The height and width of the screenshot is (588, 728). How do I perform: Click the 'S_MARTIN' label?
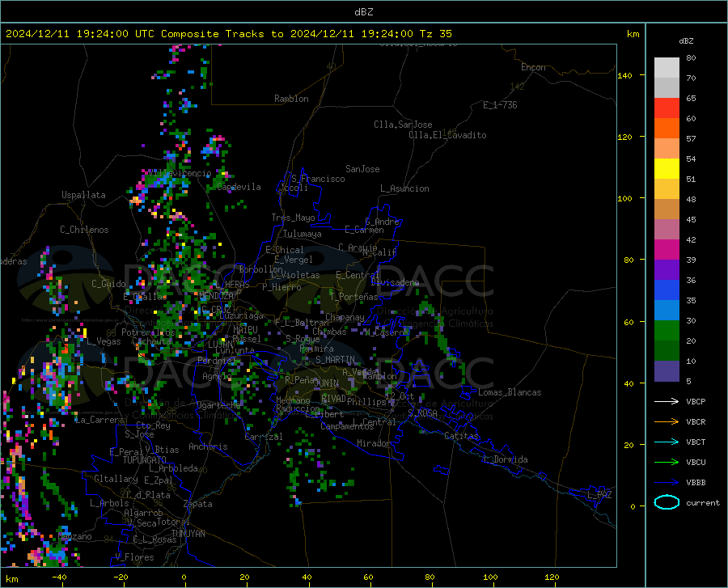[x=335, y=360]
